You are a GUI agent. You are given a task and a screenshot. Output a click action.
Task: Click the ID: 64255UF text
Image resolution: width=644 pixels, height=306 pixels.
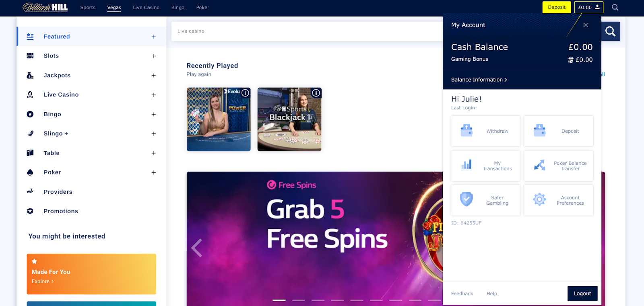[466, 223]
